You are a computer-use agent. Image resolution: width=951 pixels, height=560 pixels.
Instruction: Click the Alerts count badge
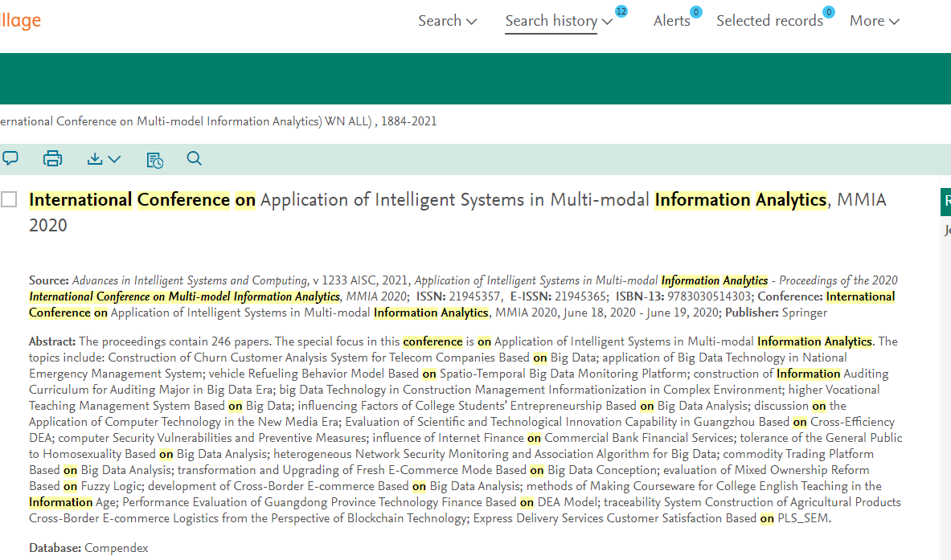coord(695,12)
